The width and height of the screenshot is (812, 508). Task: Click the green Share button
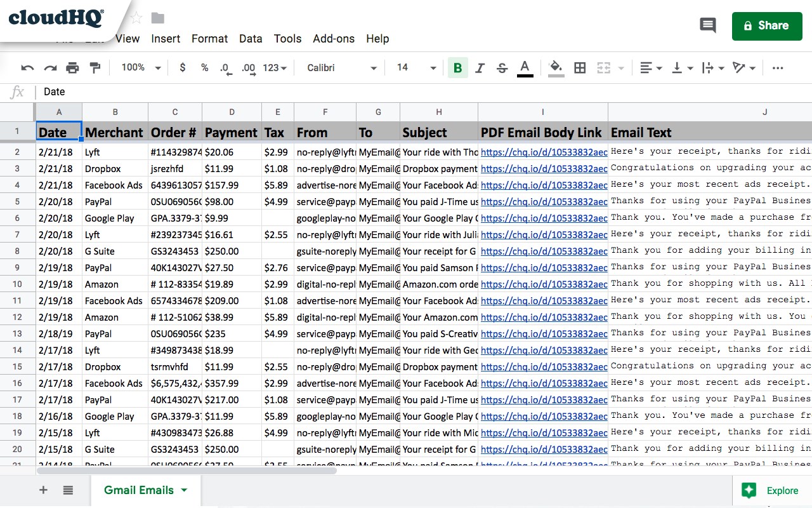pyautogui.click(x=766, y=25)
